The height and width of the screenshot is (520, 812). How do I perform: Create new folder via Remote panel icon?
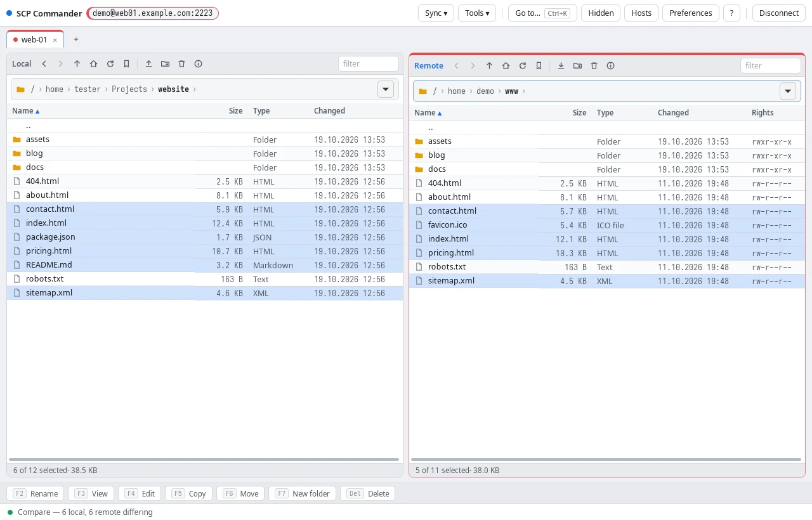[x=578, y=65]
